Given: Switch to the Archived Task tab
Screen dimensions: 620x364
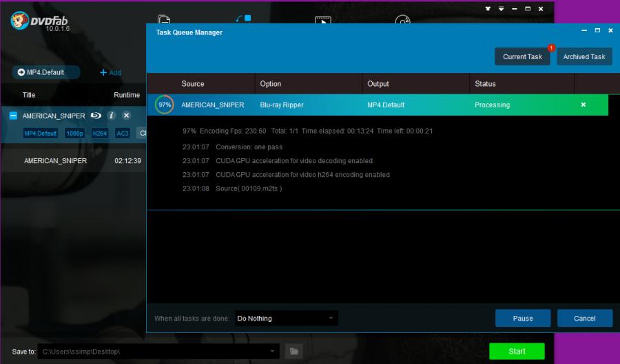Looking at the screenshot, I should tap(584, 56).
